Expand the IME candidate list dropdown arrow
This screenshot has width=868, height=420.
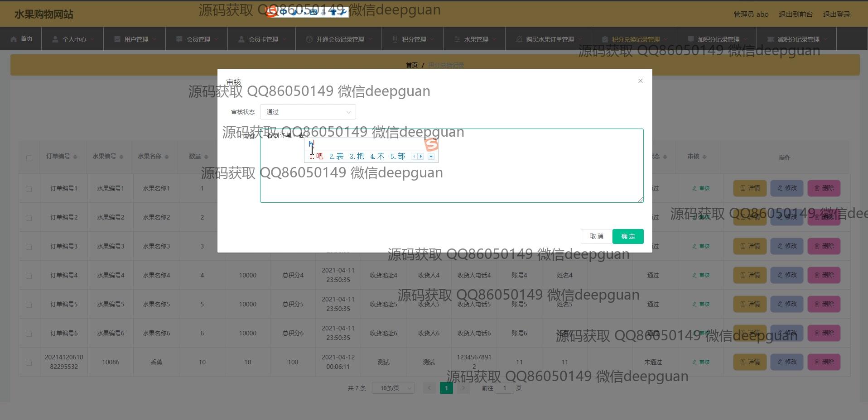[431, 157]
